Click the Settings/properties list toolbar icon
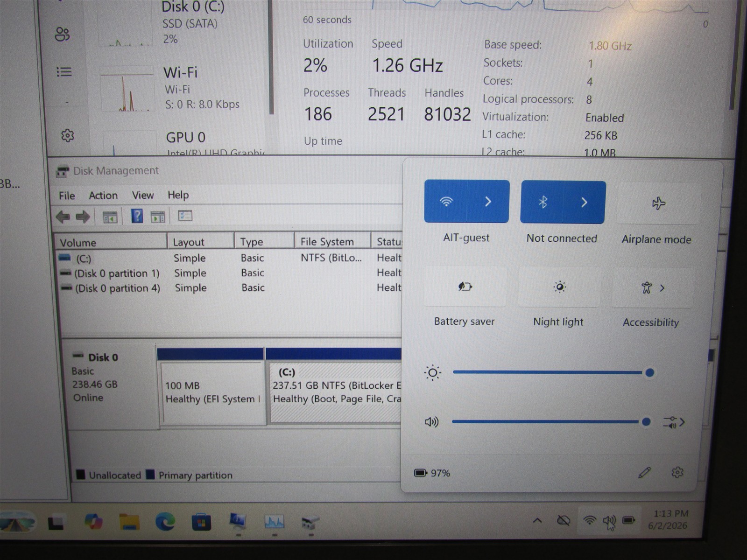The image size is (747, 560). [185, 216]
